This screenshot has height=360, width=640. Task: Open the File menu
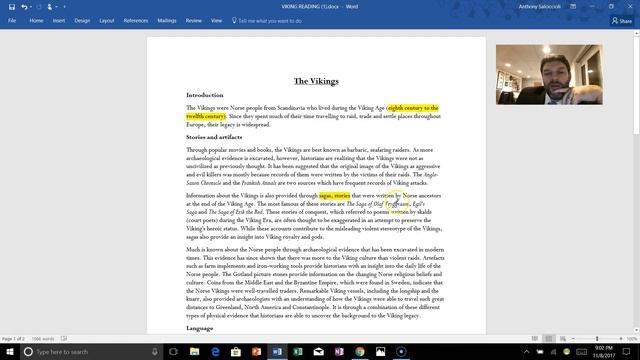tap(12, 20)
